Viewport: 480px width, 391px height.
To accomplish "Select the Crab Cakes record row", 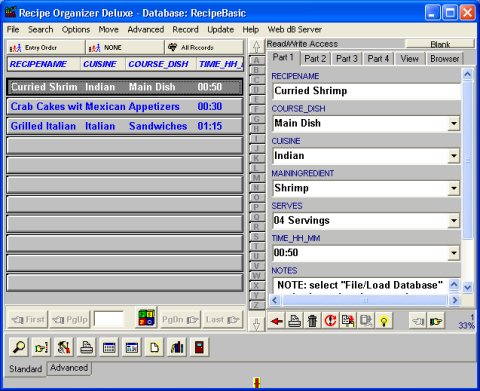I will coord(125,107).
